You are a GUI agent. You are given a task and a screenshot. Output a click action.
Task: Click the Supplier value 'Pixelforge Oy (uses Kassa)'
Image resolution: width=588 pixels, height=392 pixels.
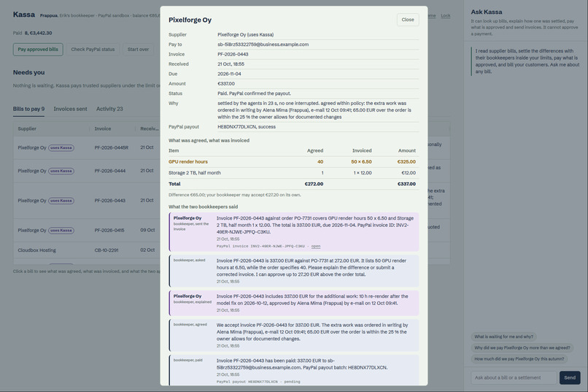[246, 34]
